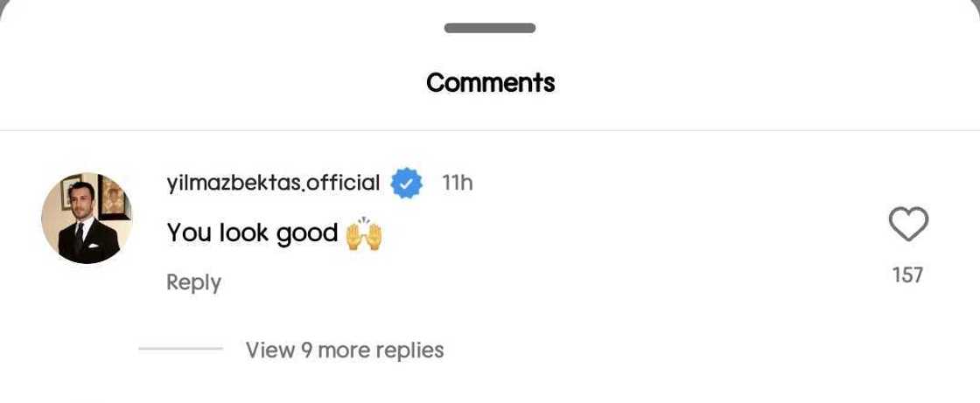The height and width of the screenshot is (403, 980).
Task: Open yilmazbektas.official profile picture
Action: [x=87, y=218]
